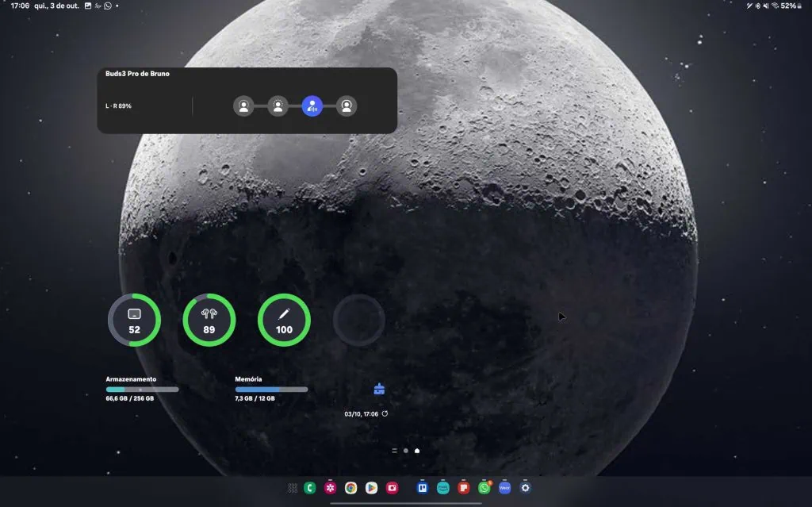
Task: Open the Armazenamento storage bar
Action: [142, 389]
